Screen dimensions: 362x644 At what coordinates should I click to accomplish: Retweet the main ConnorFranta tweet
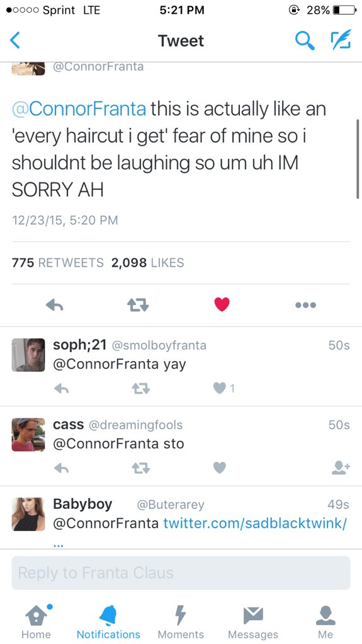tap(138, 305)
